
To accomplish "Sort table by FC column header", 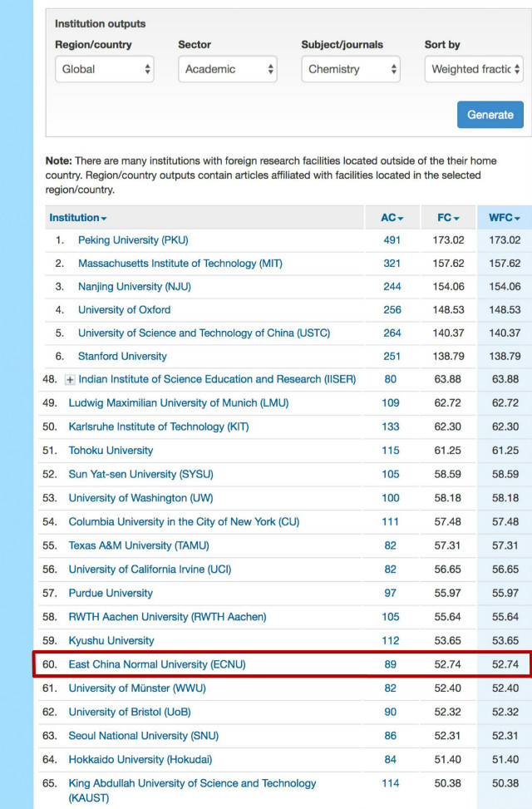I will [x=449, y=218].
